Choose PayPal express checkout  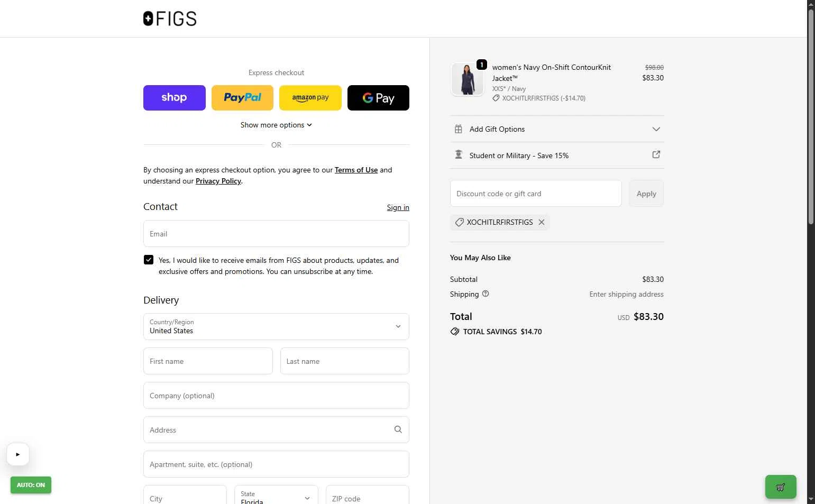(x=242, y=98)
